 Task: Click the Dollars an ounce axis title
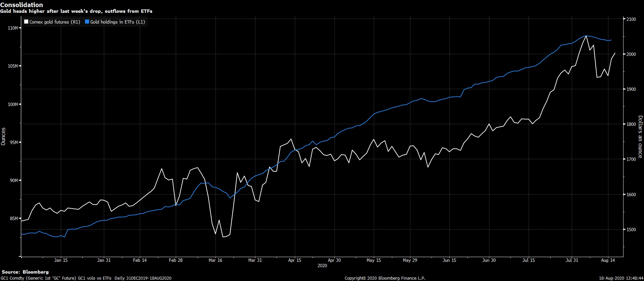click(x=640, y=137)
